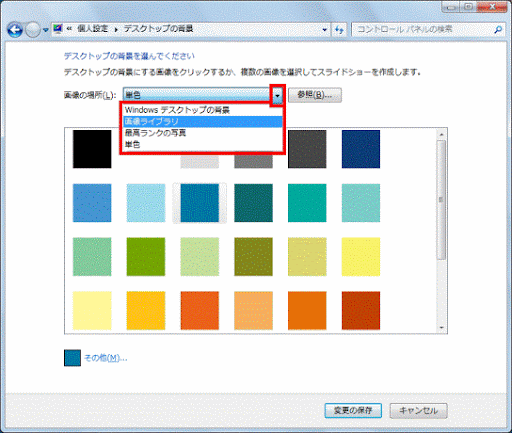Select the red-orange color swatch

point(200,311)
